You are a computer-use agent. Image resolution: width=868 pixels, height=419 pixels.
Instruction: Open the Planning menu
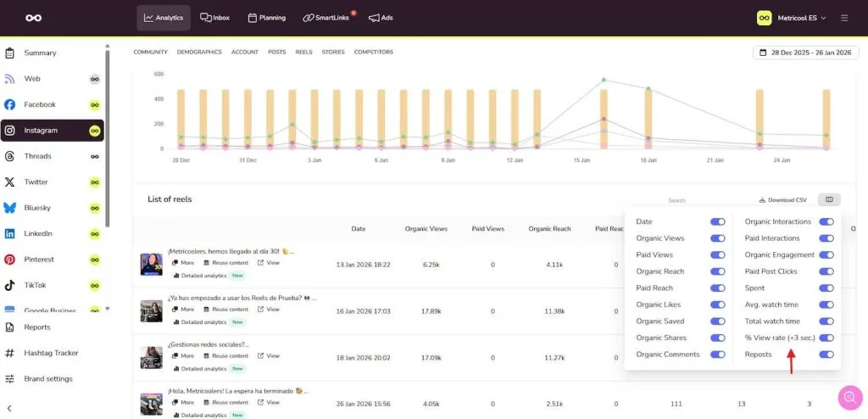click(266, 18)
